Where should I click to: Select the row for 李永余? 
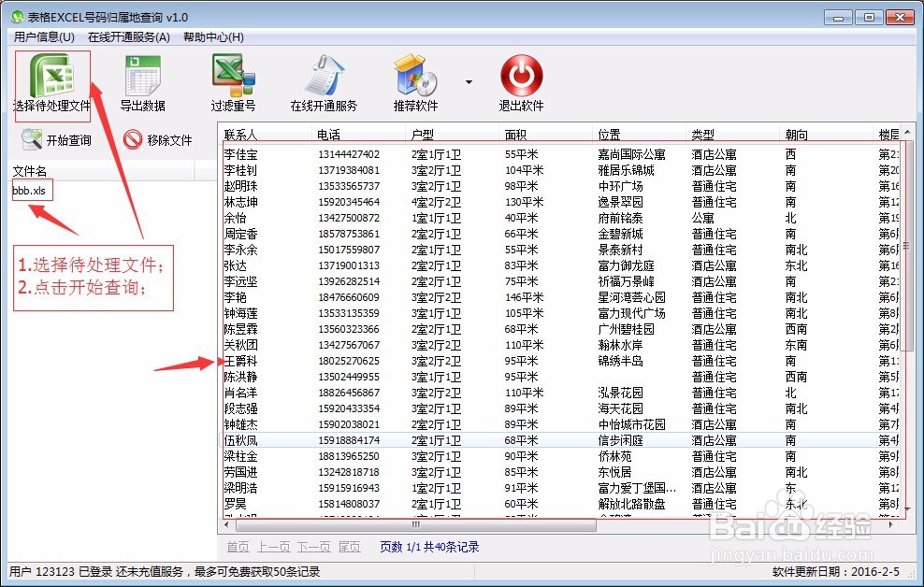pyautogui.click(x=559, y=250)
